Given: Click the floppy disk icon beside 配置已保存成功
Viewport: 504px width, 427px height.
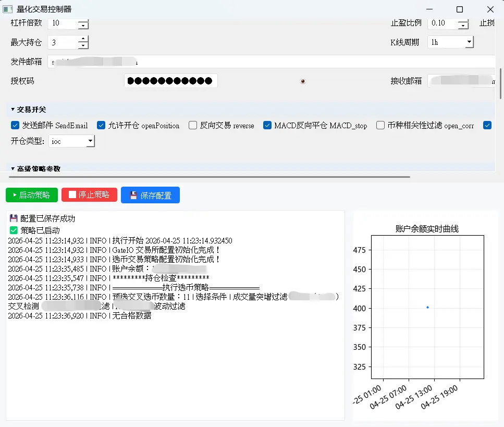Looking at the screenshot, I should pos(14,218).
